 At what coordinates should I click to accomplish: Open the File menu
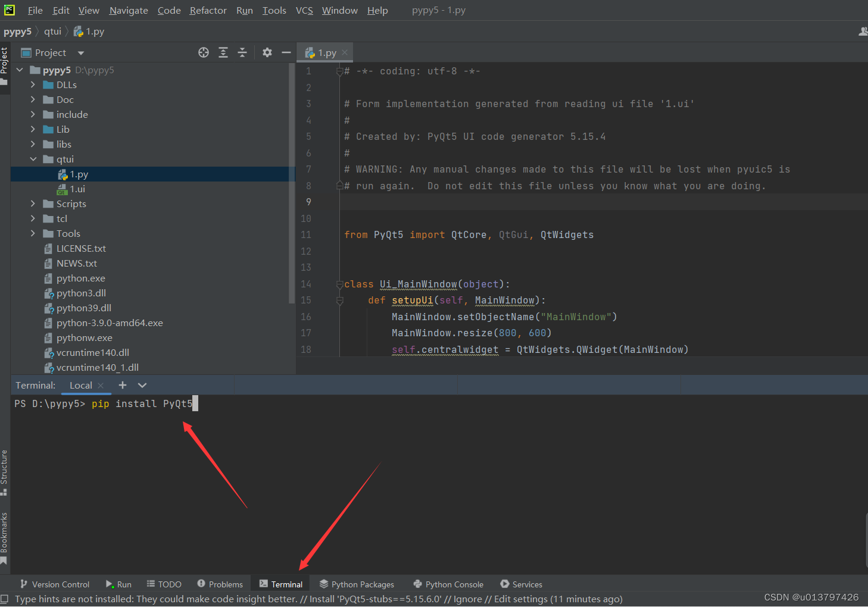coord(35,10)
